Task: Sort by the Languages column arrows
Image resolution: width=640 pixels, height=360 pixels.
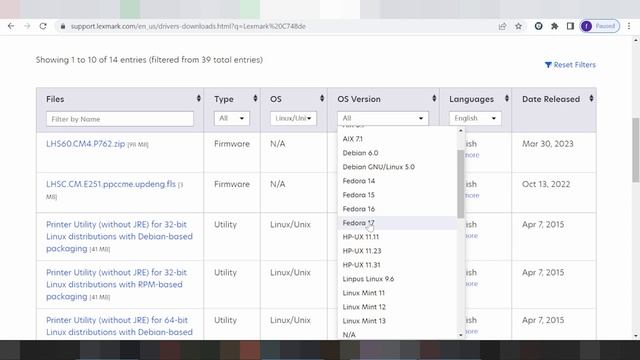Action: (507, 98)
